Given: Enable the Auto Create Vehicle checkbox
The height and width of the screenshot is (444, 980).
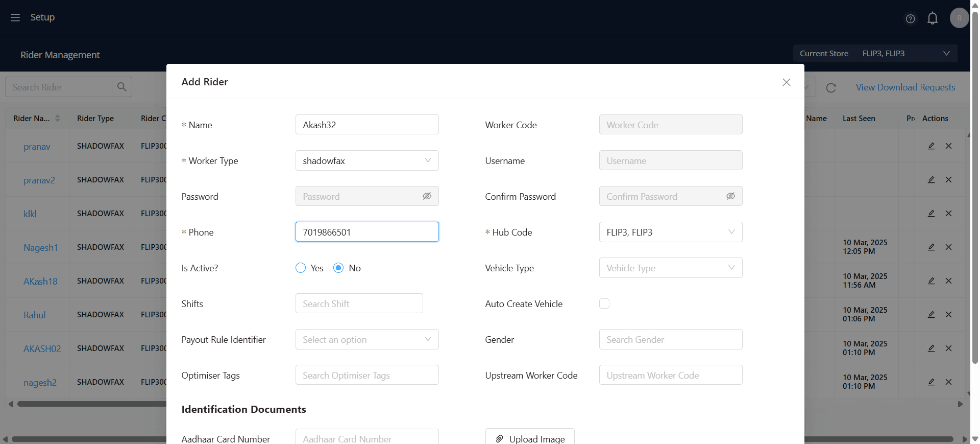Looking at the screenshot, I should 604,303.
